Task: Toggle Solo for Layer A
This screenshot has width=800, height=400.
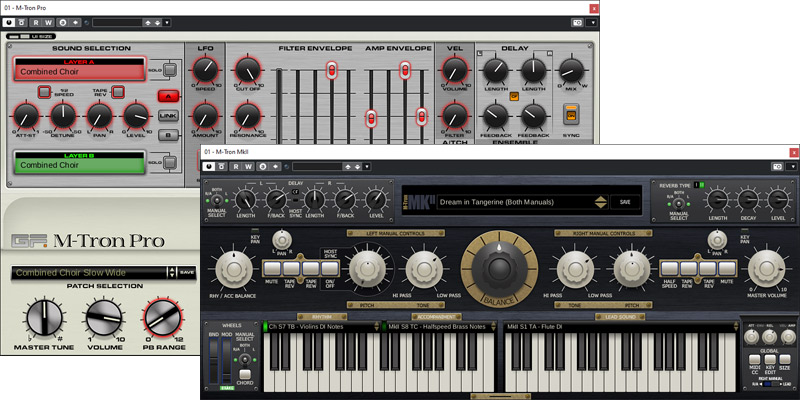Action: pyautogui.click(x=169, y=69)
